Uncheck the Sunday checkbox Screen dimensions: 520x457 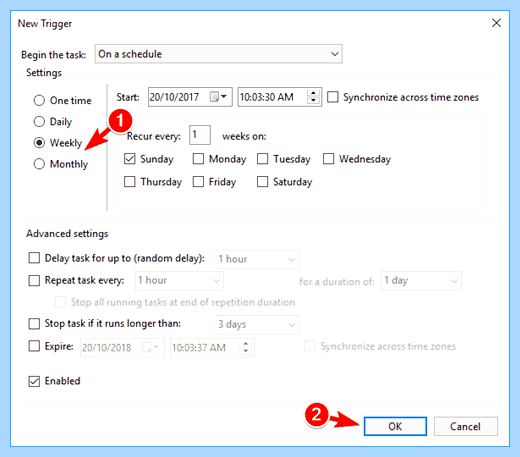[x=129, y=159]
